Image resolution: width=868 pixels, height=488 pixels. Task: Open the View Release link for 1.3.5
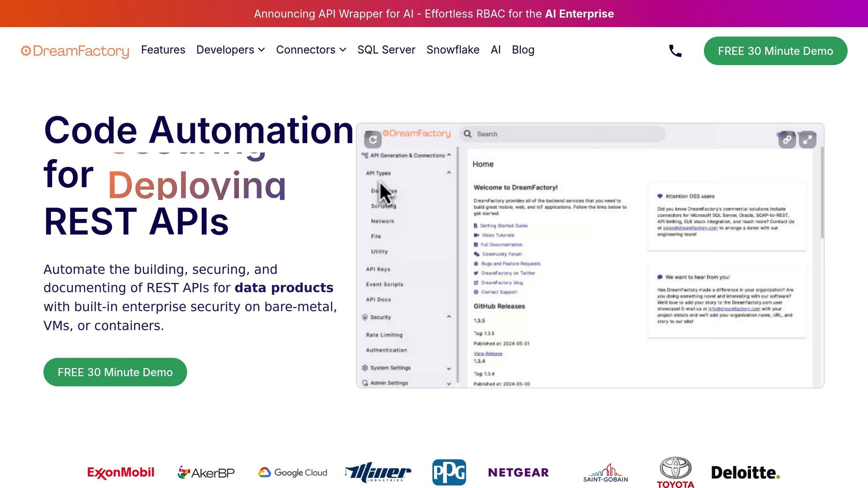point(487,353)
